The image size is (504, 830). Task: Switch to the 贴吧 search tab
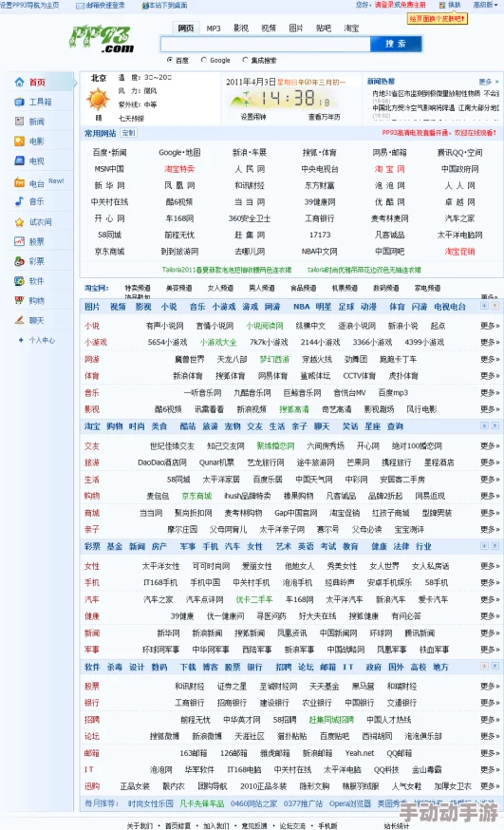(324, 28)
